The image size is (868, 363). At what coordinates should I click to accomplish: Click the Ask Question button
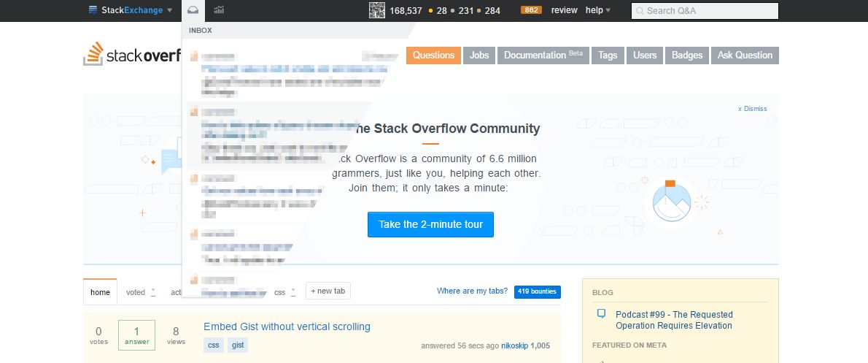click(x=745, y=56)
